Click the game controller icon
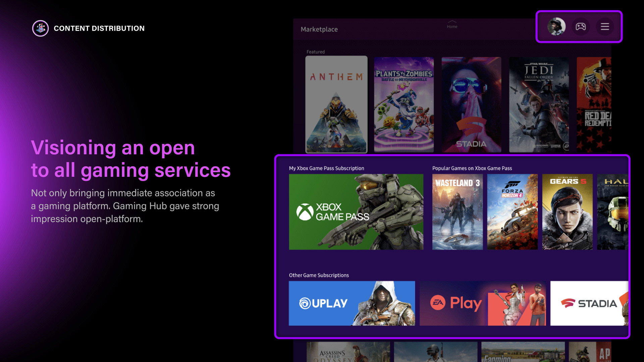 tap(581, 26)
